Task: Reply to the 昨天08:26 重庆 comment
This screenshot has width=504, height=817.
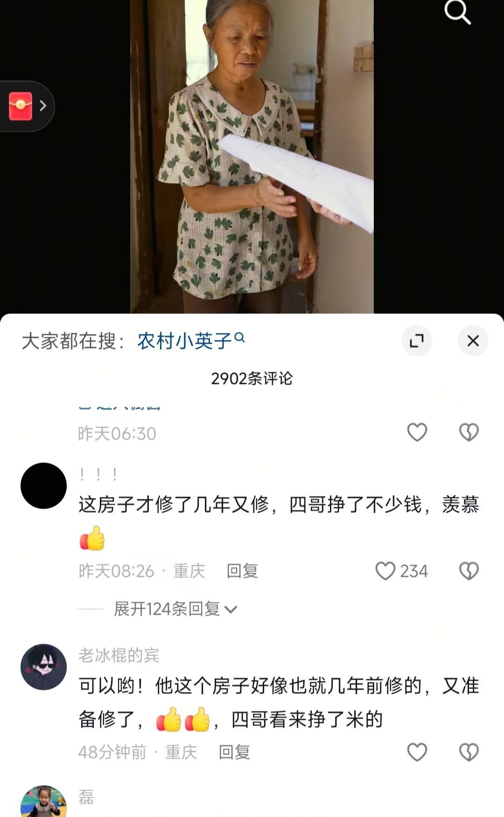Action: pyautogui.click(x=242, y=571)
